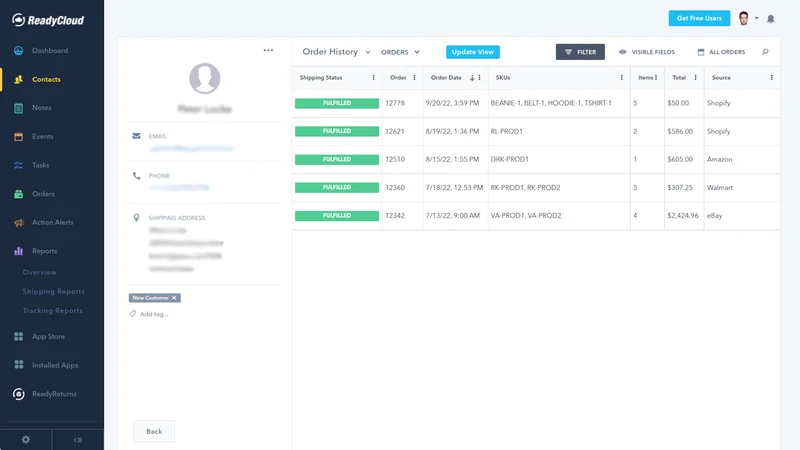Open SKUs column options menu
800x450 pixels.
[x=621, y=78]
